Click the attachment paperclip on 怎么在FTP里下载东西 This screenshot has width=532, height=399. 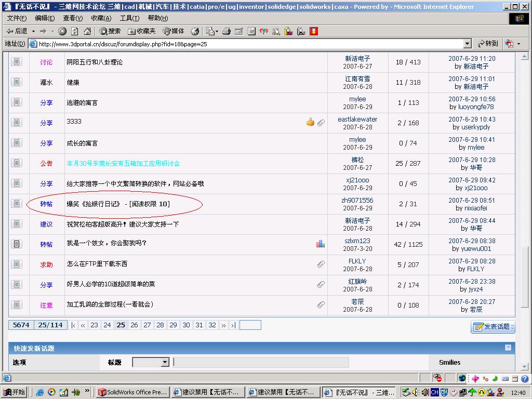tap(321, 264)
